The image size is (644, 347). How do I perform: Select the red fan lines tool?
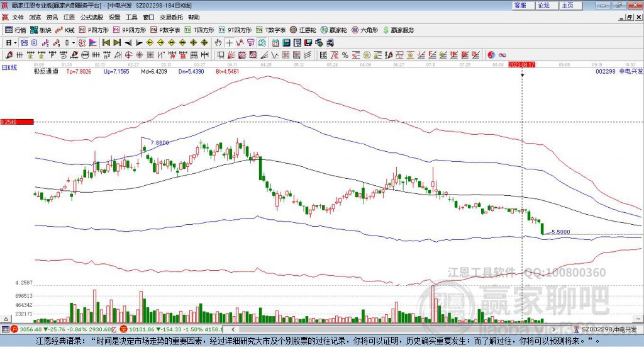(x=231, y=55)
